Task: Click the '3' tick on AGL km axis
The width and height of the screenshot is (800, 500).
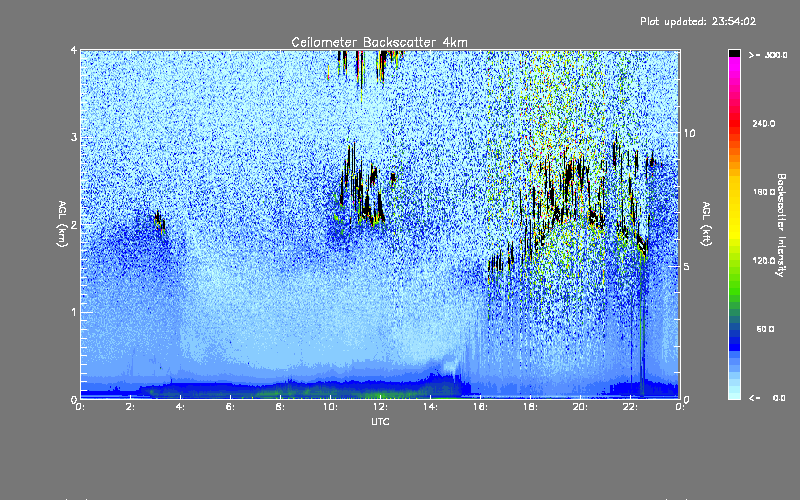Action: pyautogui.click(x=74, y=137)
